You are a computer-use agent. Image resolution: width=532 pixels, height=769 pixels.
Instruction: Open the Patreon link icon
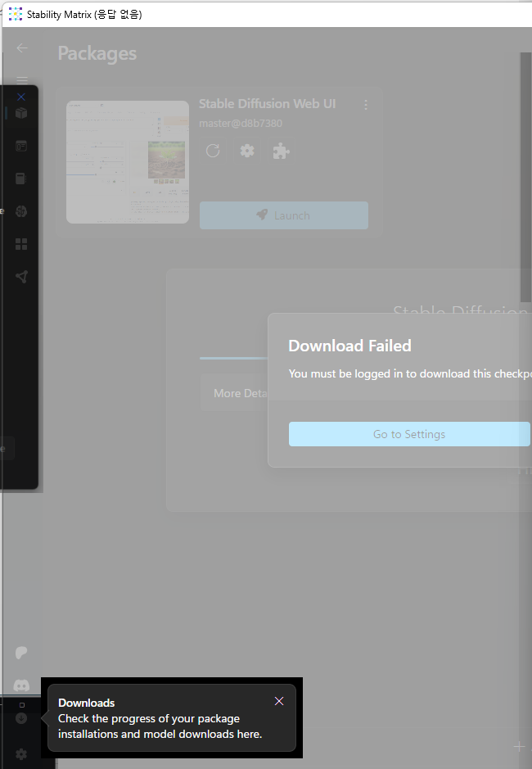pyautogui.click(x=21, y=653)
